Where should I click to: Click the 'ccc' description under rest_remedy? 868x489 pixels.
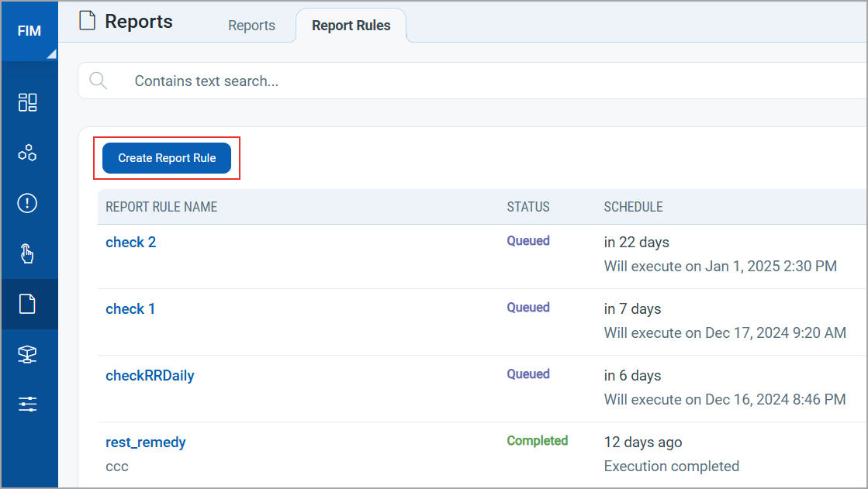click(117, 467)
